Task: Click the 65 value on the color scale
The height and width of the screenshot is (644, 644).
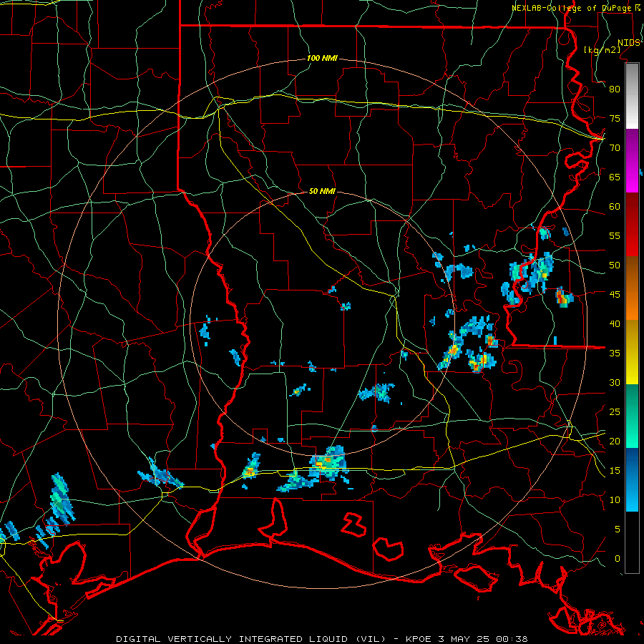Action: 615,177
